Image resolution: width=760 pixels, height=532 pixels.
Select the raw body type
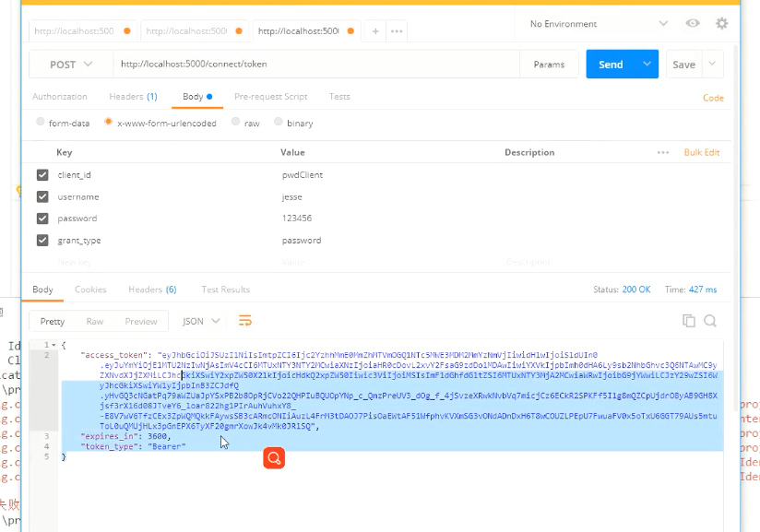(235, 122)
